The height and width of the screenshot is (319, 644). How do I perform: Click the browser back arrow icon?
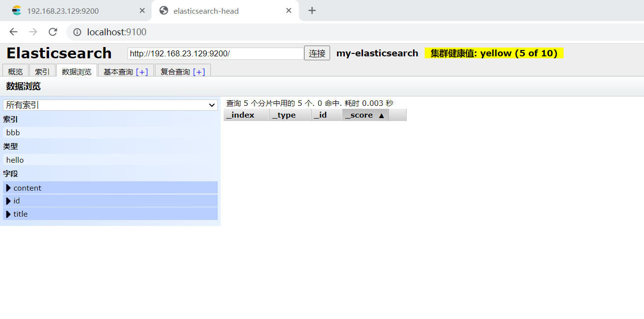13,32
